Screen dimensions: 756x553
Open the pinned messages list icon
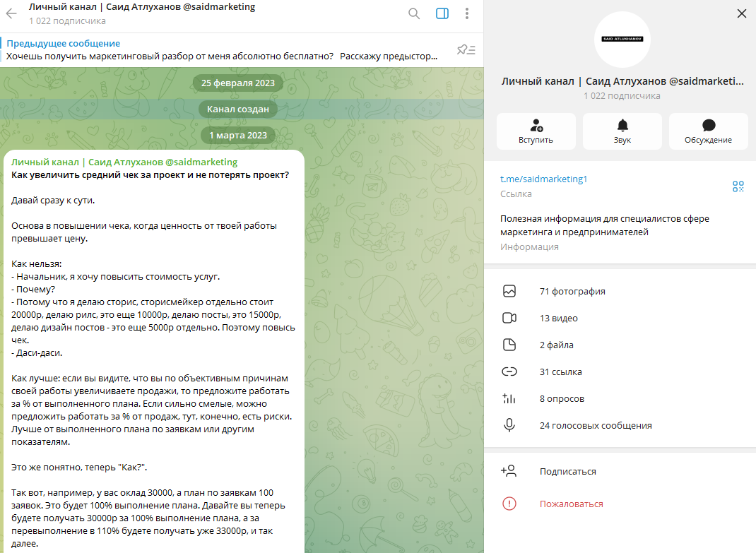click(x=466, y=49)
